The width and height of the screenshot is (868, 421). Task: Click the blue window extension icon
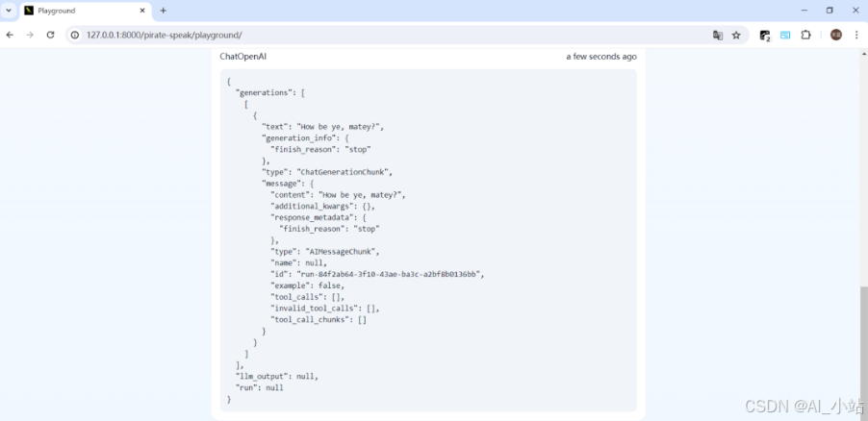pos(785,35)
